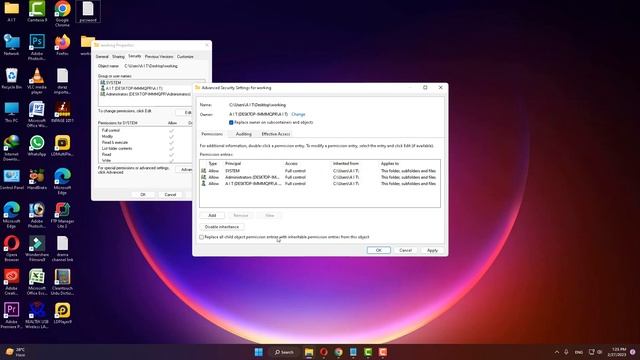The height and width of the screenshot is (360, 640).
Task: Open the Network desktop icon
Action: tap(11, 45)
